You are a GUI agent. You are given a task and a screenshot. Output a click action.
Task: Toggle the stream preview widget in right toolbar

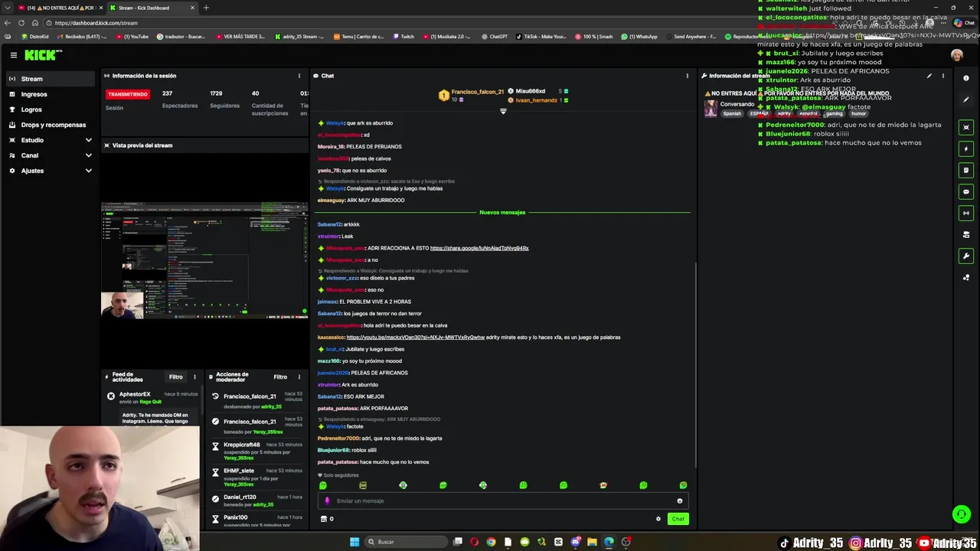coord(966,127)
